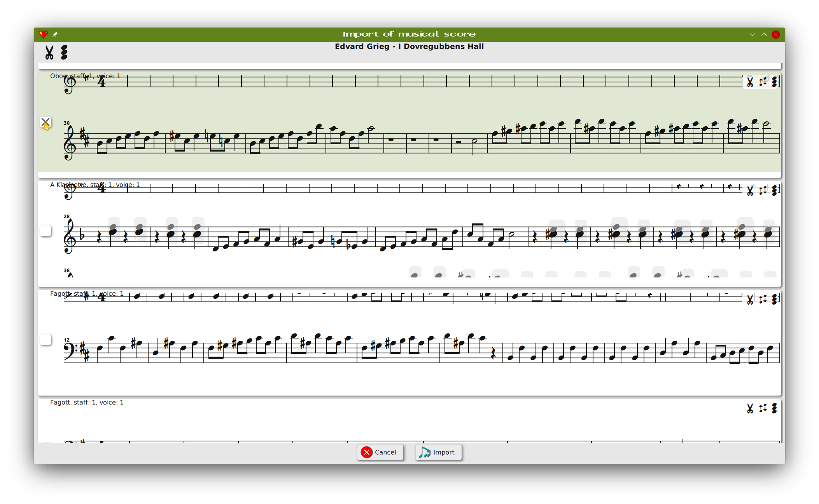Close the Import of musical score window
The image size is (819, 504).
pos(776,35)
